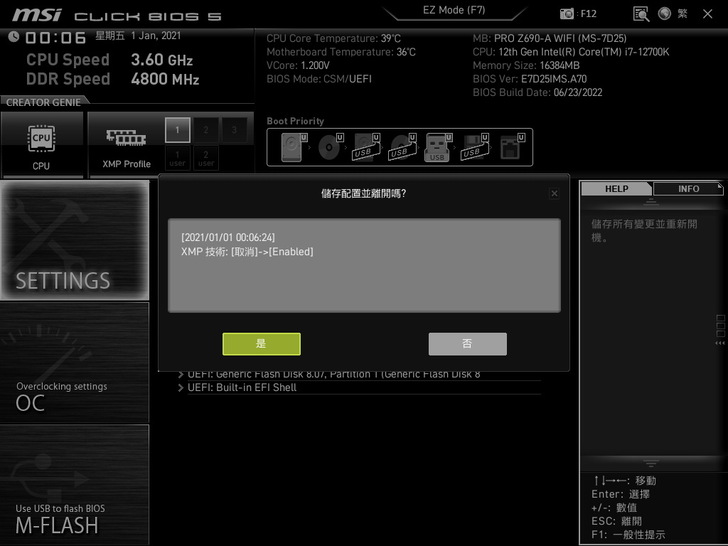Image resolution: width=728 pixels, height=546 pixels.
Task: Select XMP profile 3
Action: tap(234, 130)
